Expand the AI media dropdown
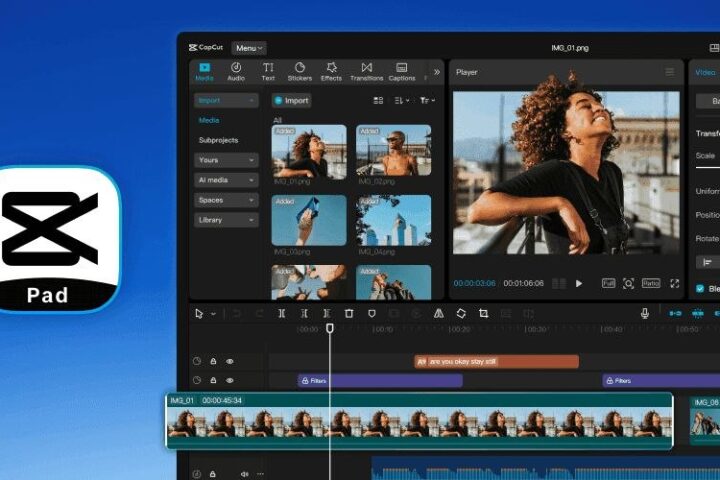This screenshot has height=480, width=720. tap(226, 180)
